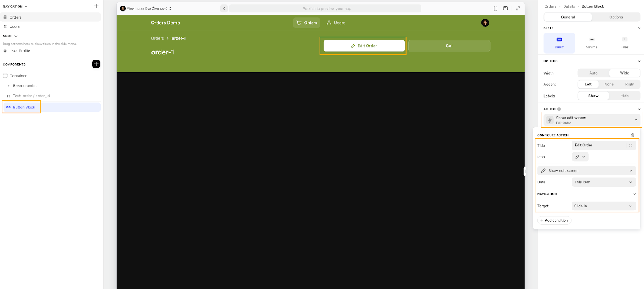
Task: Open the Users screen in Navigation
Action: coord(51,27)
